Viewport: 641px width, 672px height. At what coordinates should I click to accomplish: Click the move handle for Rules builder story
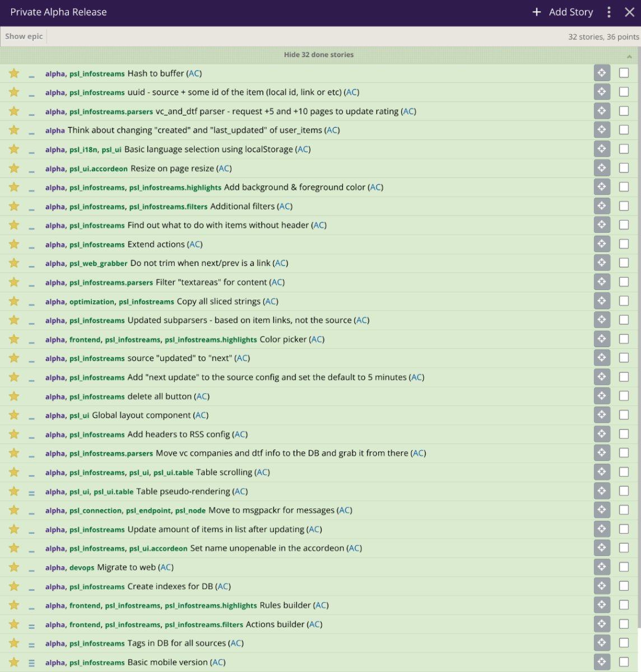(x=601, y=605)
